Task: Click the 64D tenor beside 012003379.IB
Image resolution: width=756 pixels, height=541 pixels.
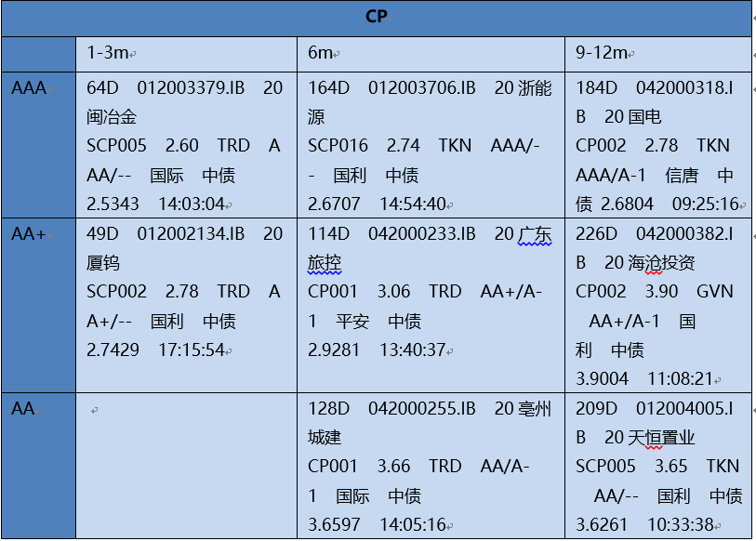Action: click(x=102, y=87)
